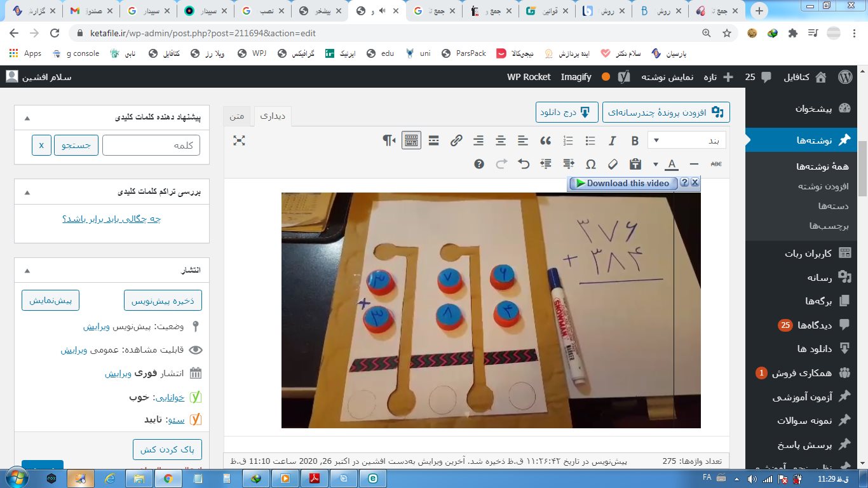Click the clear formatting eraser icon
Viewport: 868px width, 488px height.
tap(613, 164)
